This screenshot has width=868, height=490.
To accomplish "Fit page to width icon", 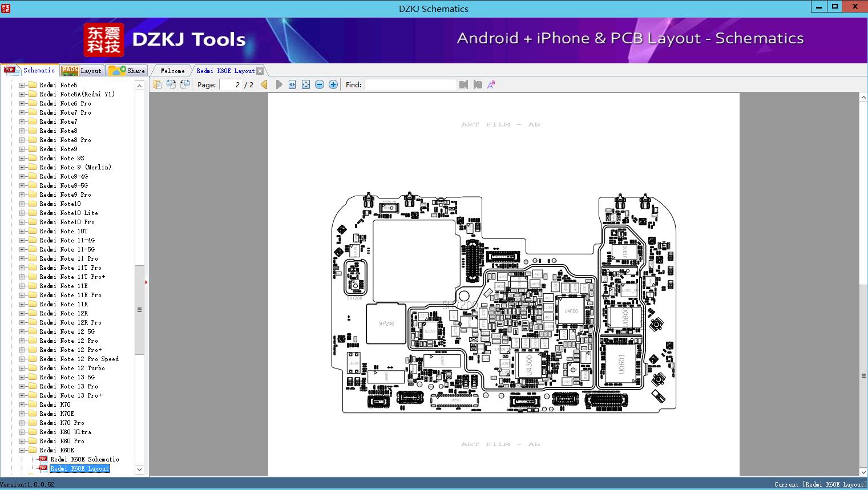I will tap(292, 84).
